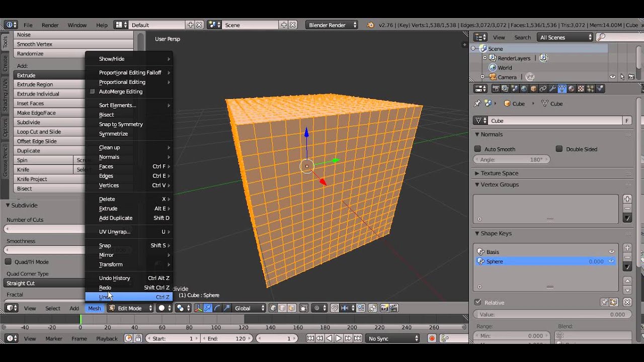Image resolution: width=644 pixels, height=362 pixels.
Task: Click the pin icon beside the Cube breadcrumb
Action: (x=477, y=104)
